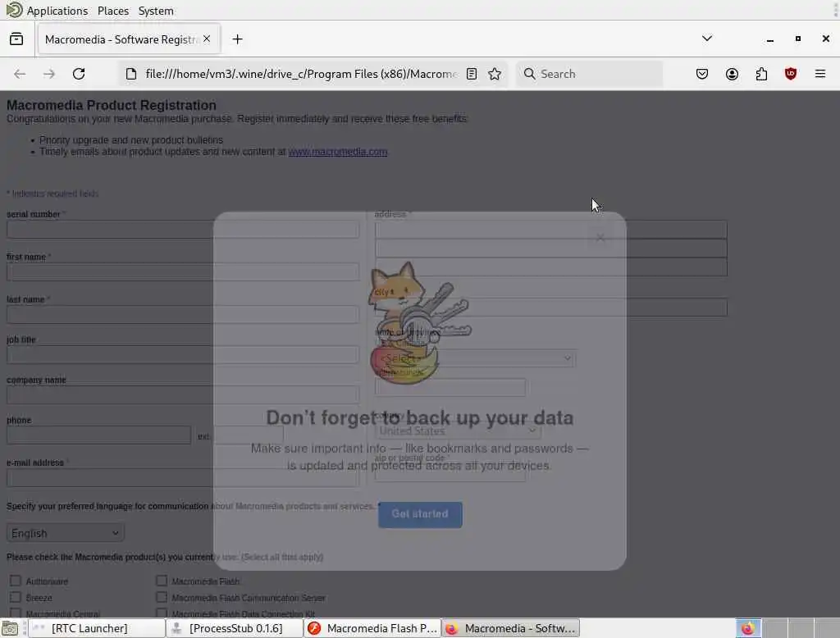The image size is (840, 638).
Task: Open the list all tabs chevron
Action: tap(707, 39)
